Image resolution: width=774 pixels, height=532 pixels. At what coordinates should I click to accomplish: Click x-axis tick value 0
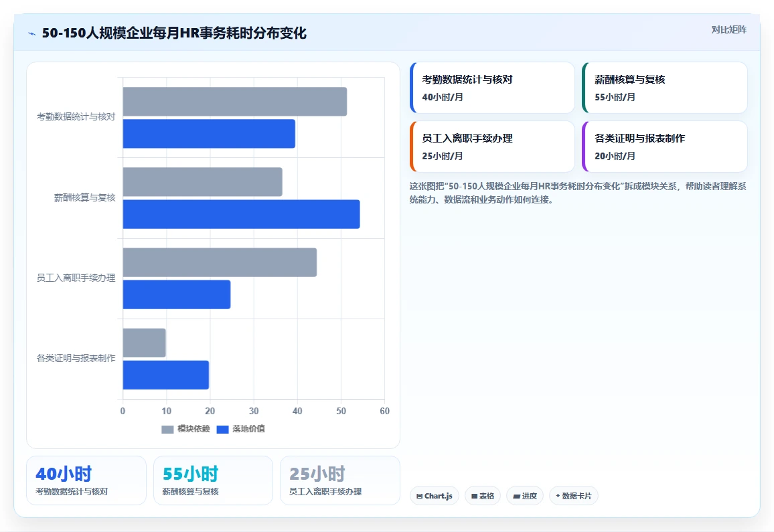[123, 411]
